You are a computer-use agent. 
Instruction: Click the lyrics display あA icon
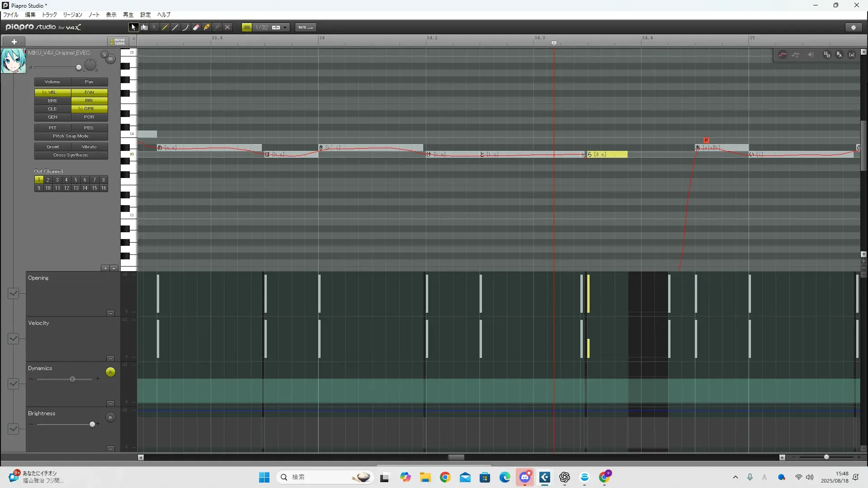pos(839,55)
